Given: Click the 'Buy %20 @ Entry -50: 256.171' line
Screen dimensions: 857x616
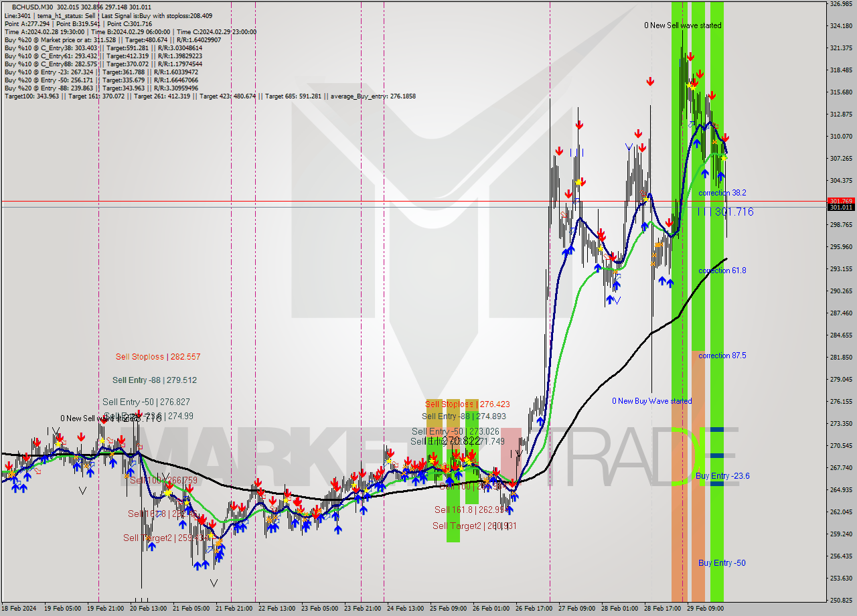Looking at the screenshot, I should pos(101,80).
